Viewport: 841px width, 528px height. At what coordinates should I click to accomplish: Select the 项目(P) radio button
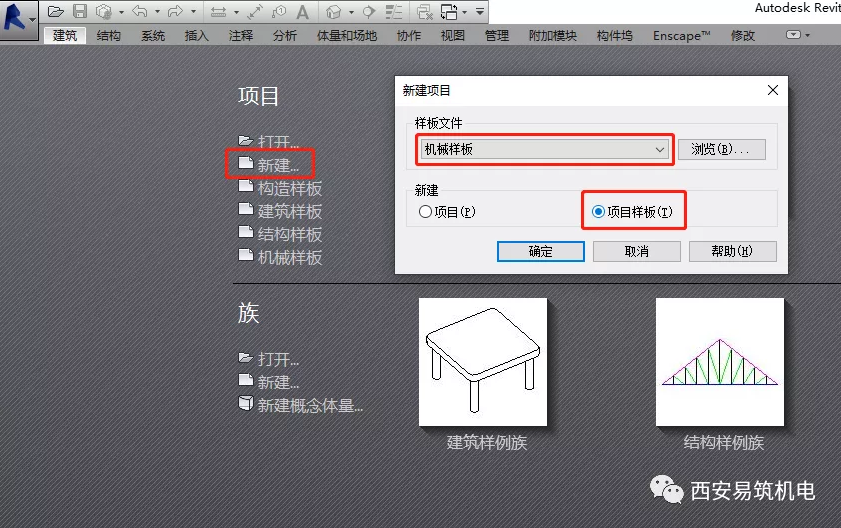(425, 211)
